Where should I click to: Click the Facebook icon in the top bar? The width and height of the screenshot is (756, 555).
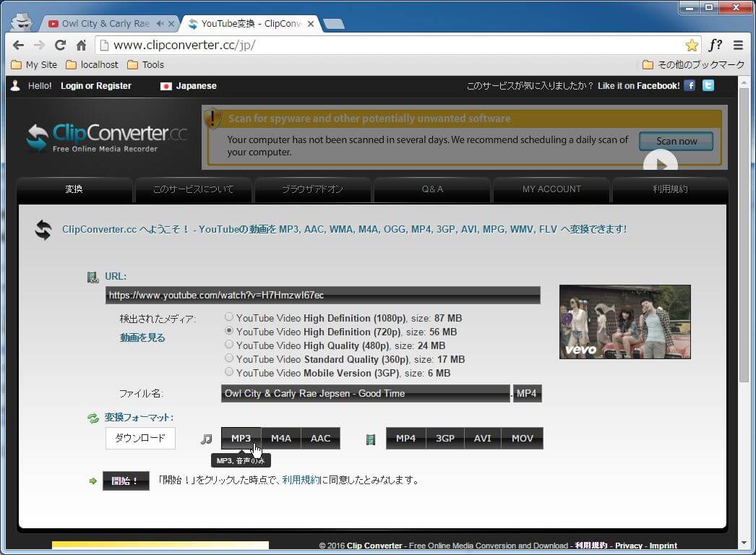[x=690, y=85]
